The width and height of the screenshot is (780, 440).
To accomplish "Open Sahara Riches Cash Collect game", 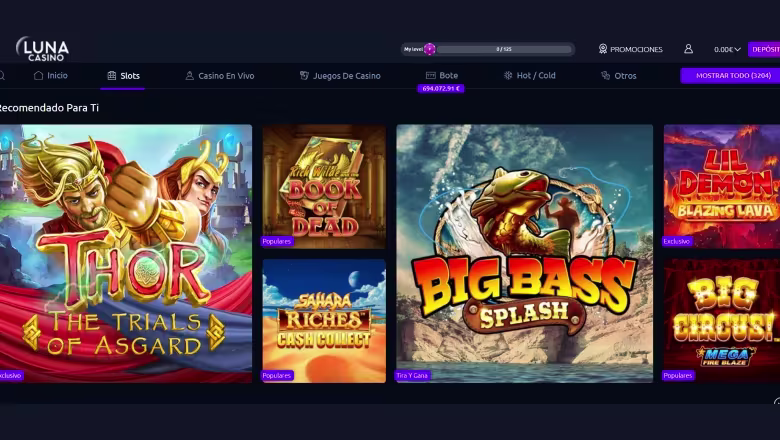I will [324, 321].
